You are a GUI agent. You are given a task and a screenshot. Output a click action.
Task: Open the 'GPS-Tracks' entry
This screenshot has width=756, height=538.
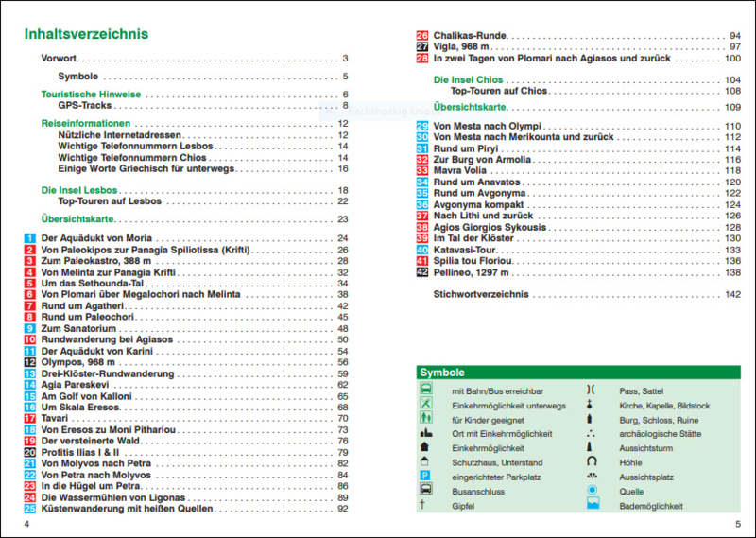click(203, 105)
